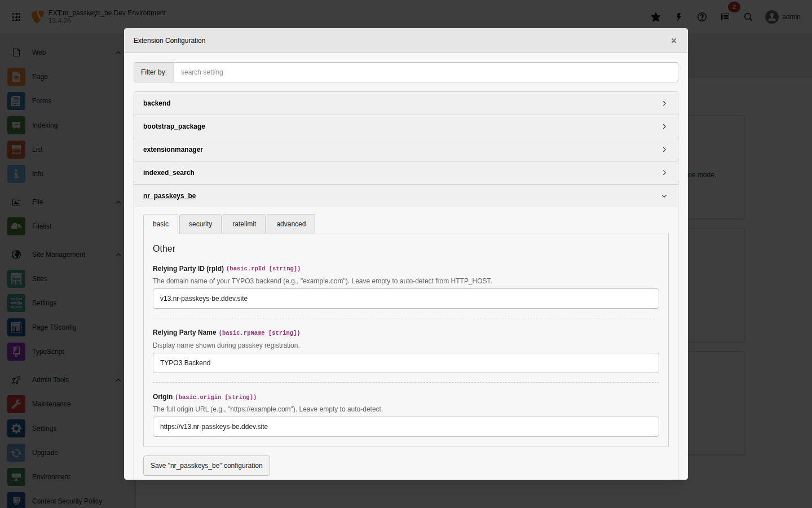This screenshot has height=508, width=812.
Task: Open the help question mark icon
Action: click(702, 17)
